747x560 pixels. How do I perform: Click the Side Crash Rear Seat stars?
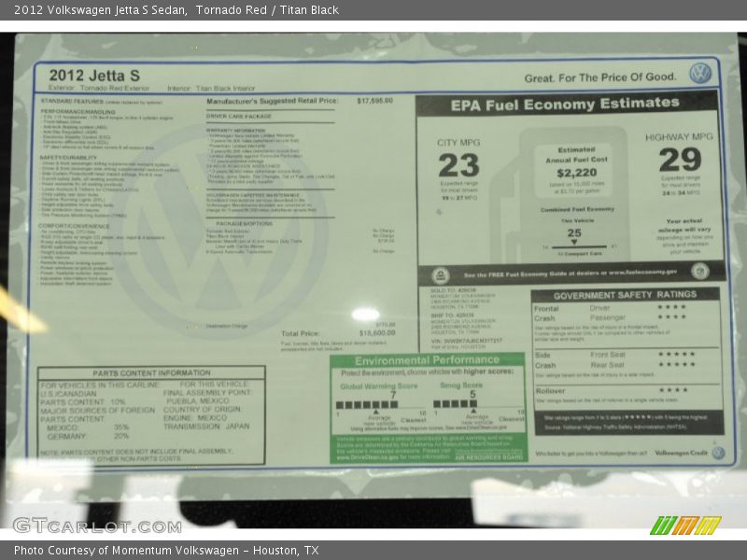click(676, 364)
